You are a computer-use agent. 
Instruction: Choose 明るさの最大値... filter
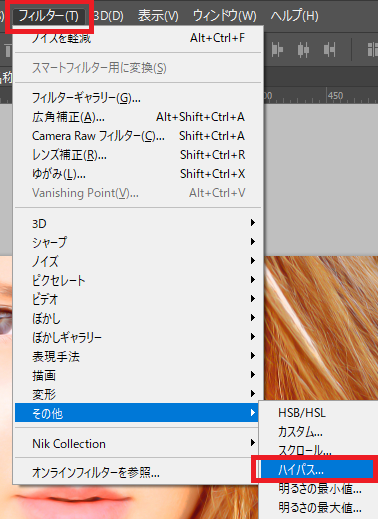319,508
